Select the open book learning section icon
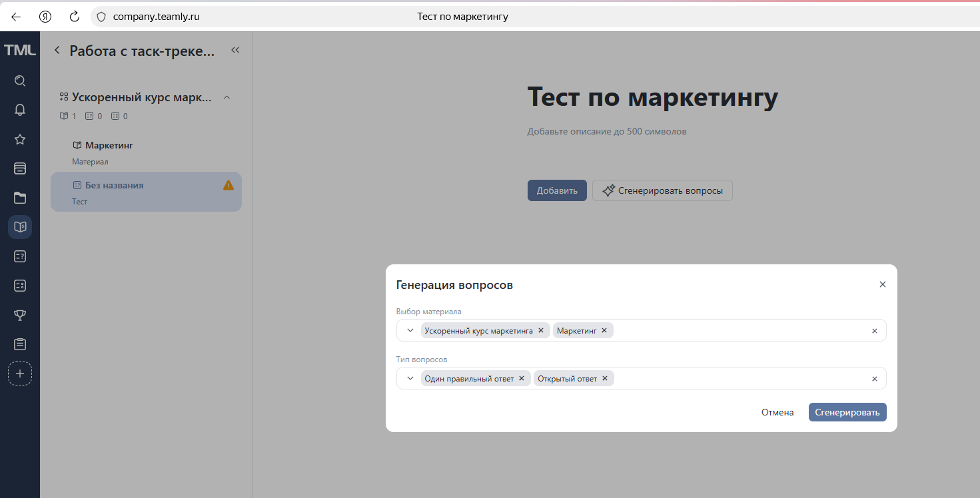980x498 pixels. point(20,226)
